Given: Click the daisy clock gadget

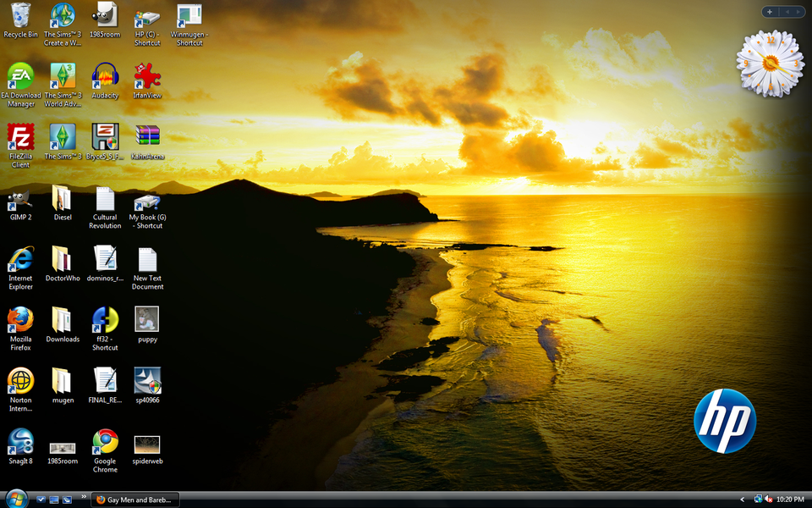Looking at the screenshot, I should (770, 63).
